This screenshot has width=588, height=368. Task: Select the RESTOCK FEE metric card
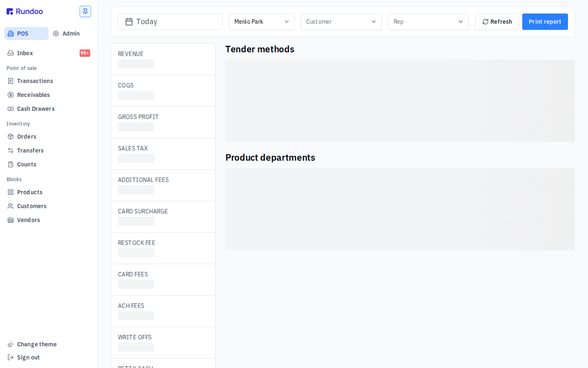[163, 248]
